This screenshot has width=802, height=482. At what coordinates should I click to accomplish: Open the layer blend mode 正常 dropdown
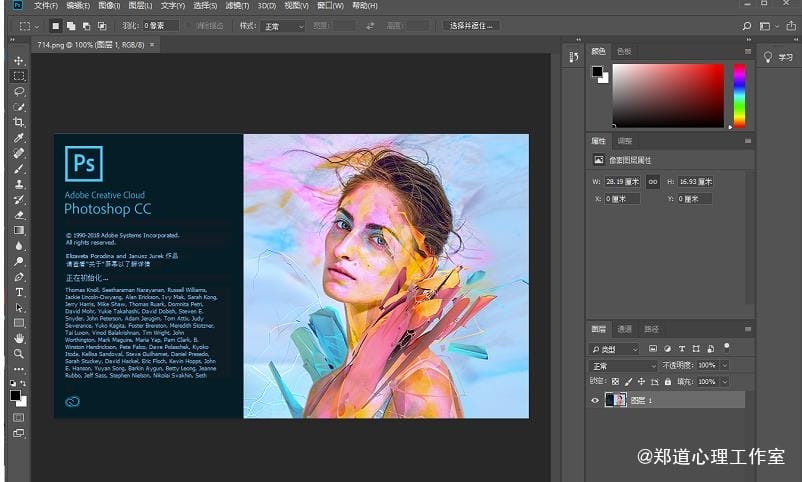[x=623, y=366]
